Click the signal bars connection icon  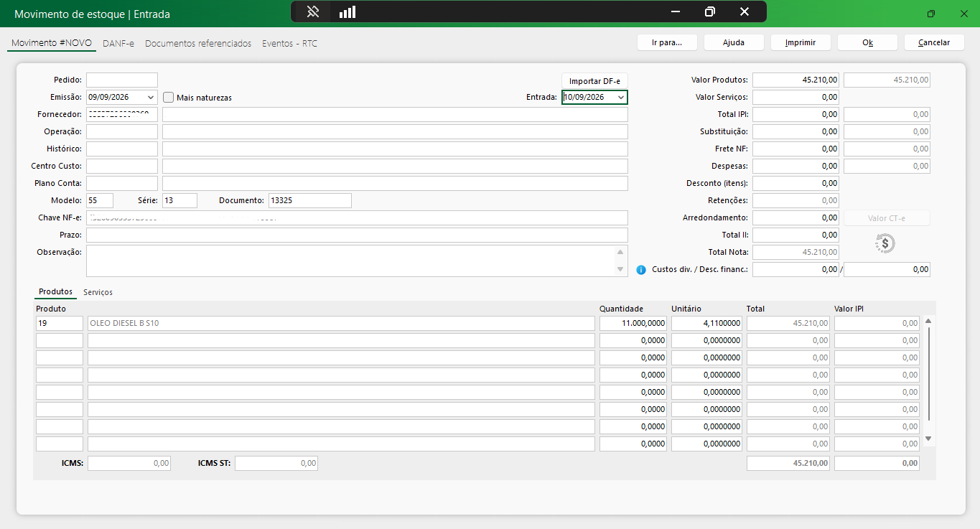(x=347, y=12)
